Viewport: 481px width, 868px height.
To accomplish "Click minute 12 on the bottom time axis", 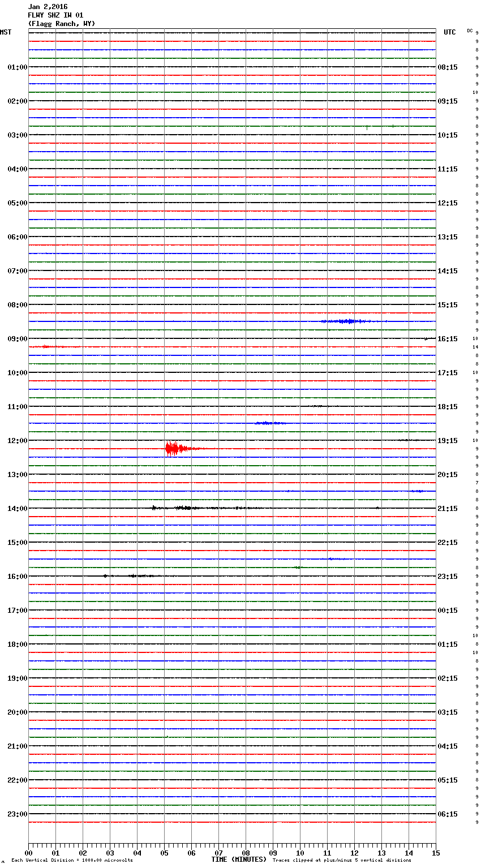I will click(354, 853).
